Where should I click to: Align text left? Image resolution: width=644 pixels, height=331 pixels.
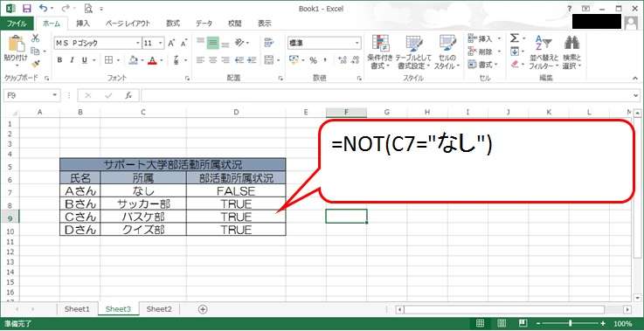coord(200,60)
